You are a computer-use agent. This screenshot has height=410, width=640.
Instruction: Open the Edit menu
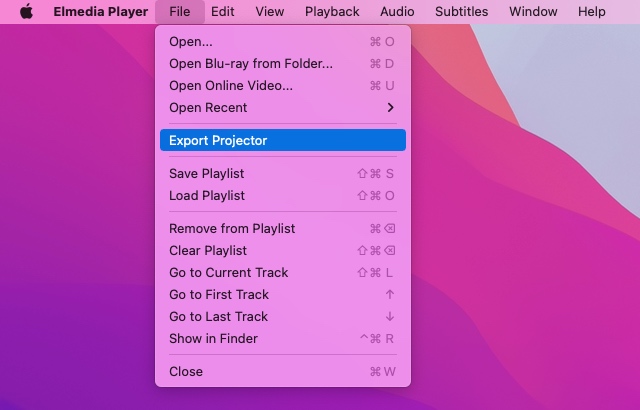pos(222,11)
